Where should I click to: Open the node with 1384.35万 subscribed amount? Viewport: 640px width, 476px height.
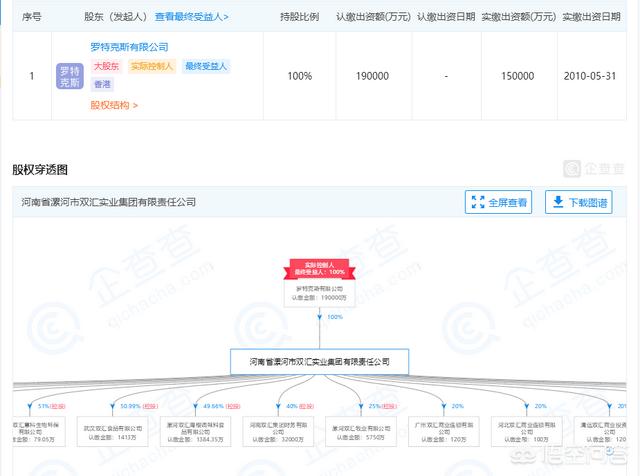[x=196, y=432]
